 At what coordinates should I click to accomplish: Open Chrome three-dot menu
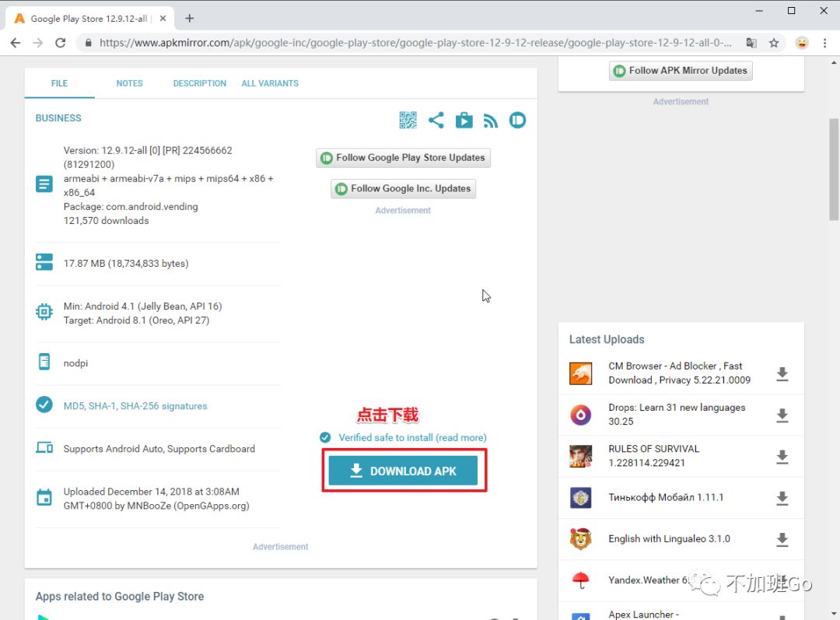click(x=824, y=43)
